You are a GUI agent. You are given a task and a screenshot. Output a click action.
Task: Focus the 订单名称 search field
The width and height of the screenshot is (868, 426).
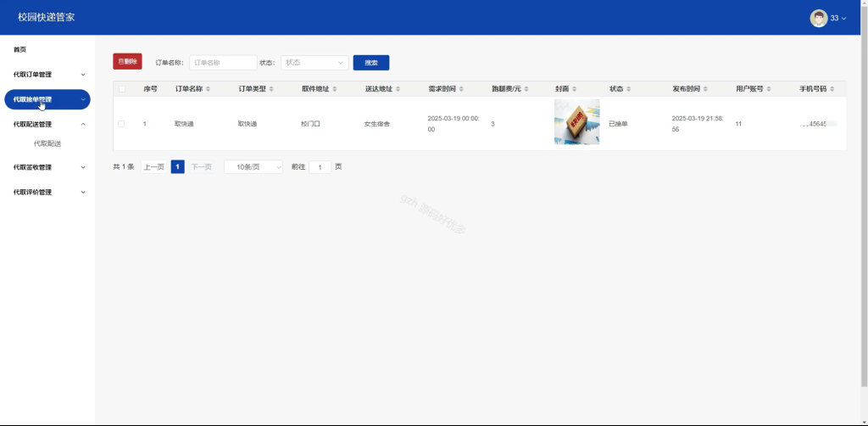[223, 63]
